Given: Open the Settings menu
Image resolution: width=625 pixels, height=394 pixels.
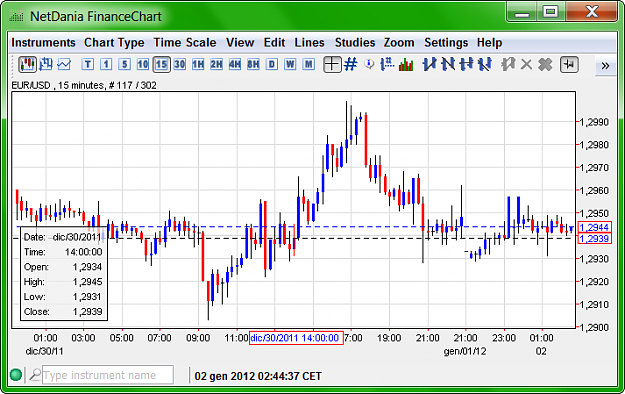Looking at the screenshot, I should [x=446, y=42].
